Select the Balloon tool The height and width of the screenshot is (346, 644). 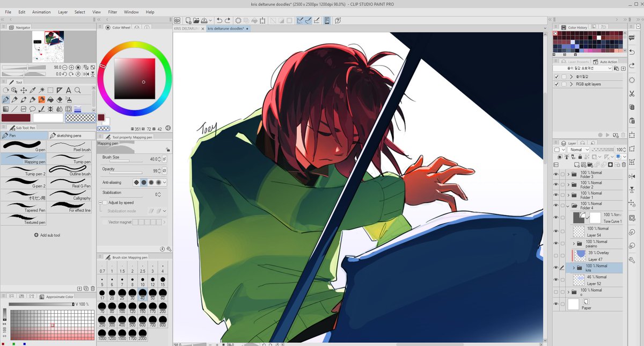click(x=33, y=109)
